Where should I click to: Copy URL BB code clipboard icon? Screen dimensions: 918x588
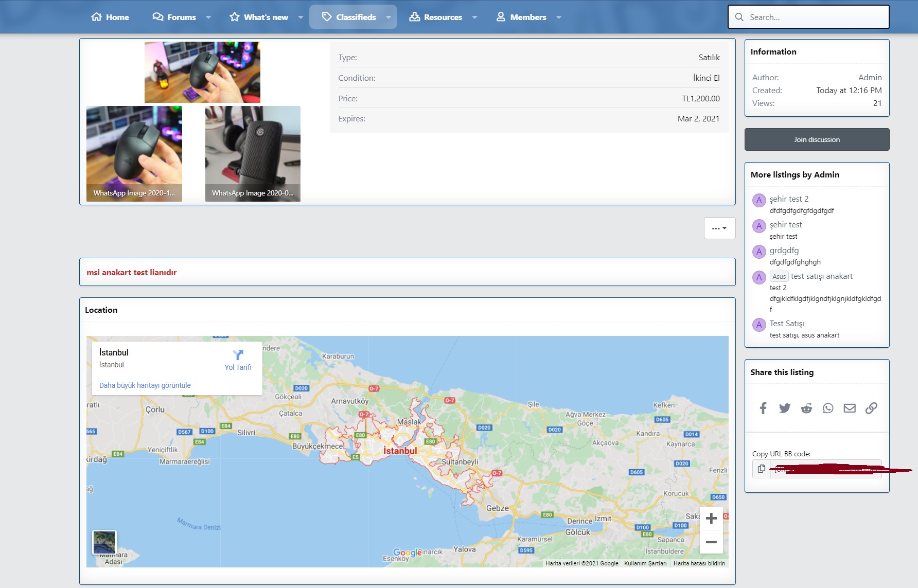pos(761,469)
